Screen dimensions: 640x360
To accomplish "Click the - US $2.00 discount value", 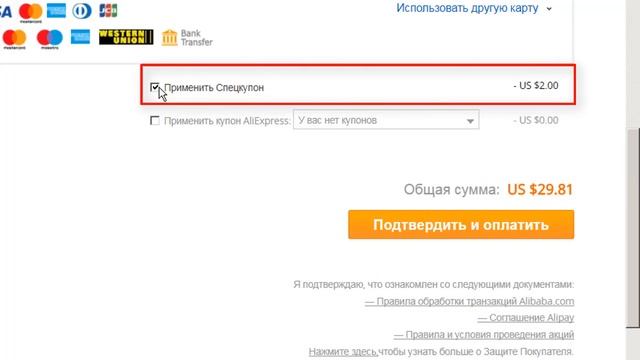I will pos(536,86).
